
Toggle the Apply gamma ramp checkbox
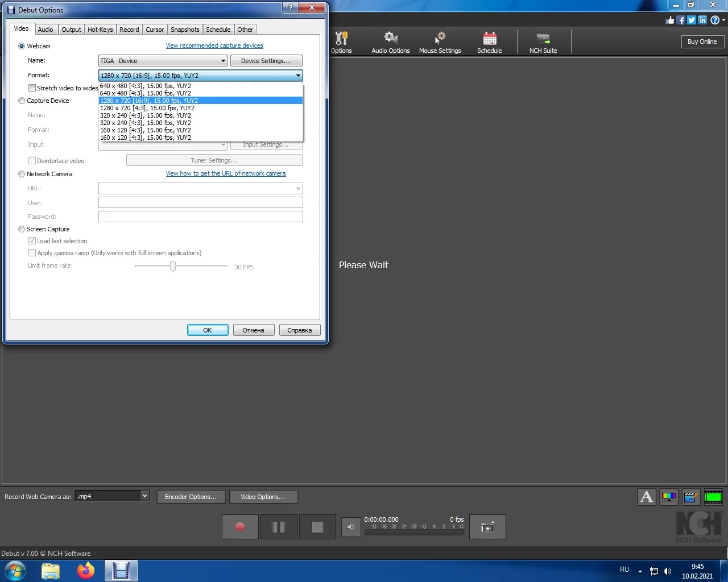(32, 253)
